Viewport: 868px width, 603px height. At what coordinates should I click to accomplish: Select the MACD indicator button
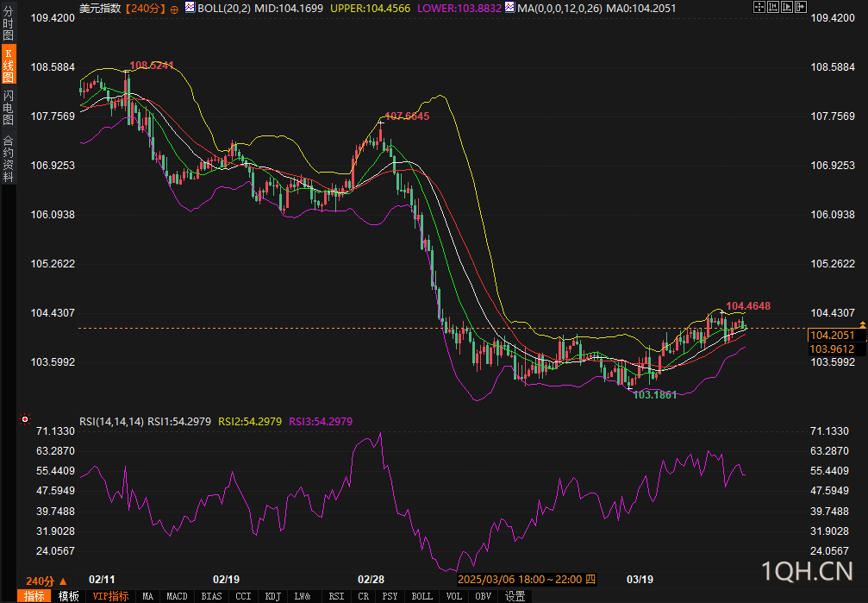click(x=178, y=596)
